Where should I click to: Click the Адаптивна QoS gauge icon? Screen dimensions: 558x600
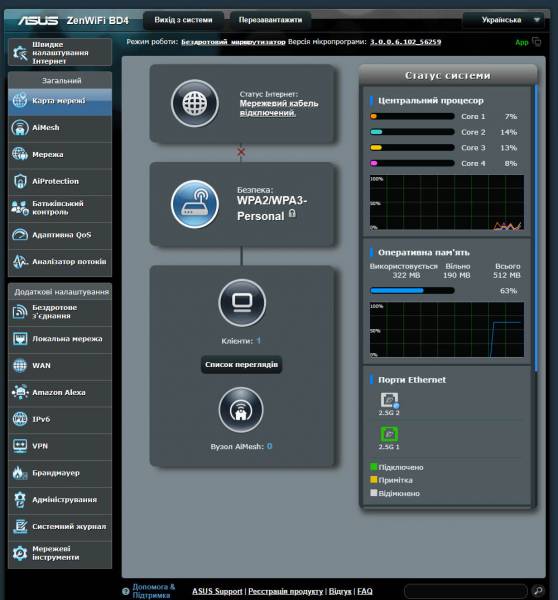pos(20,235)
